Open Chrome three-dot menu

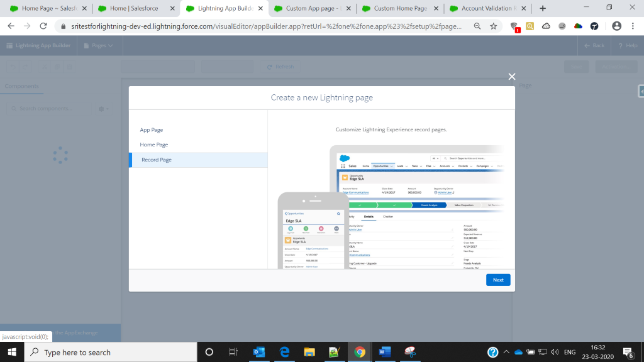pyautogui.click(x=633, y=26)
